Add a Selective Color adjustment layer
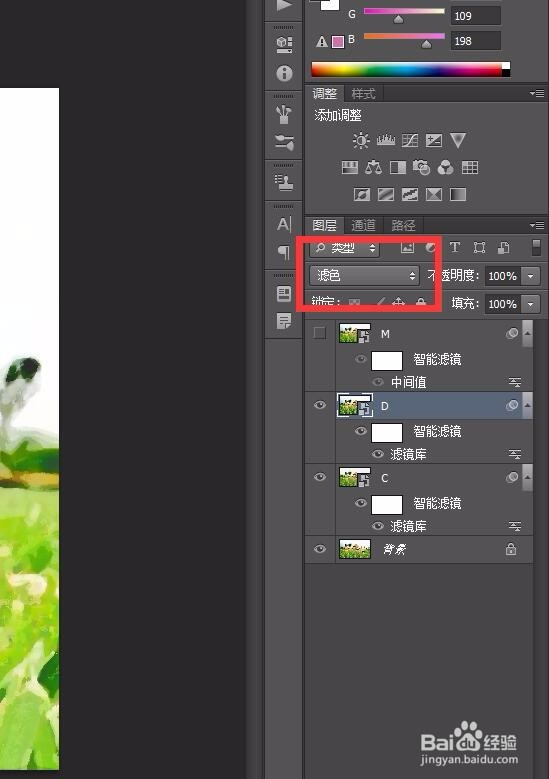549x779 pixels. pos(434,194)
